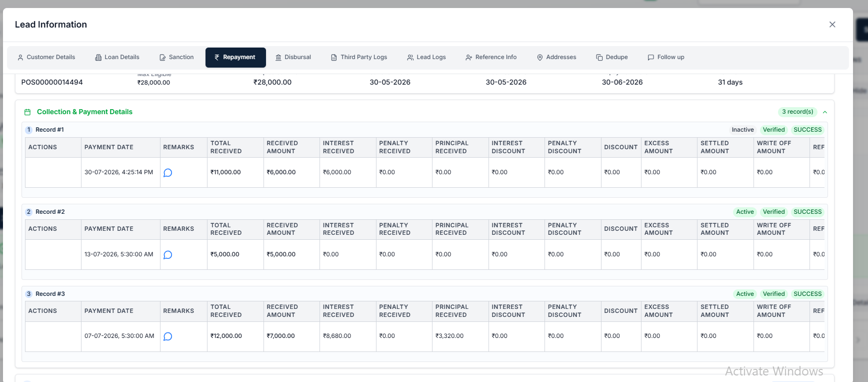
Task: Switch to the Loan Details tab
Action: (117, 57)
